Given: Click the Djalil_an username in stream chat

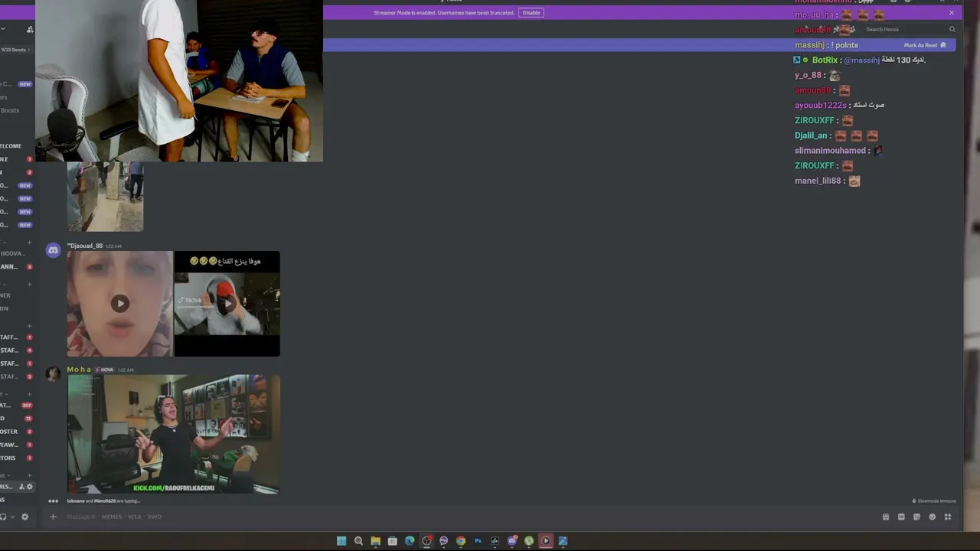Looking at the screenshot, I should click(811, 136).
